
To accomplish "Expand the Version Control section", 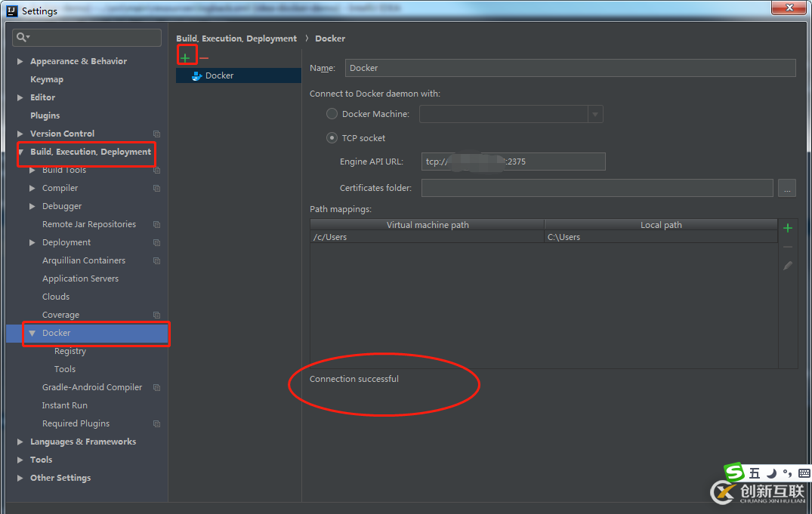I will pos(20,134).
